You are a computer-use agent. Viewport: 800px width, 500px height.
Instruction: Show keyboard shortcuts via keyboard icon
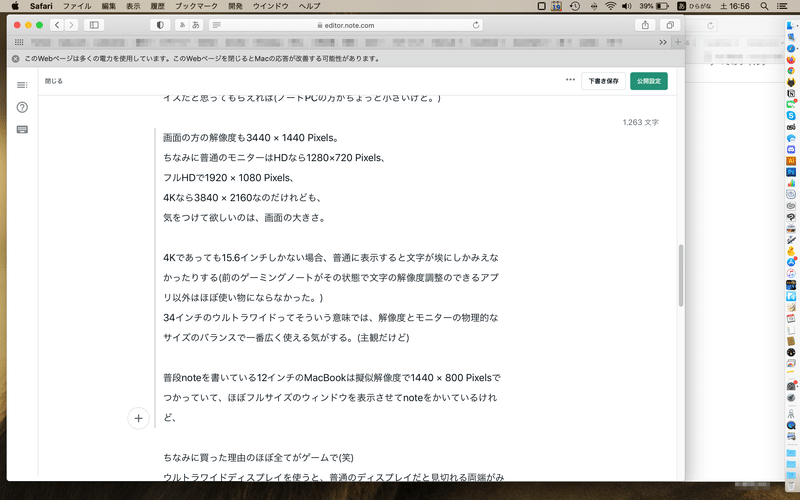pos(22,130)
